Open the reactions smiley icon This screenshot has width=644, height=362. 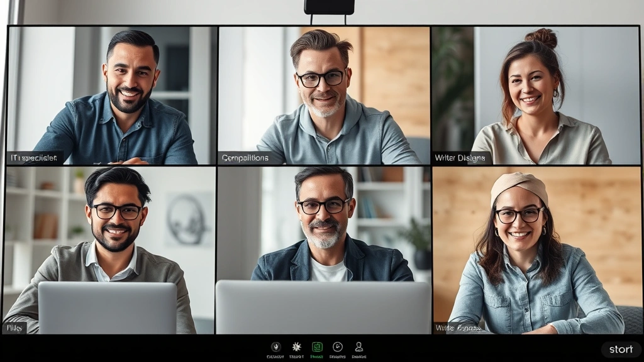pyautogui.click(x=338, y=346)
